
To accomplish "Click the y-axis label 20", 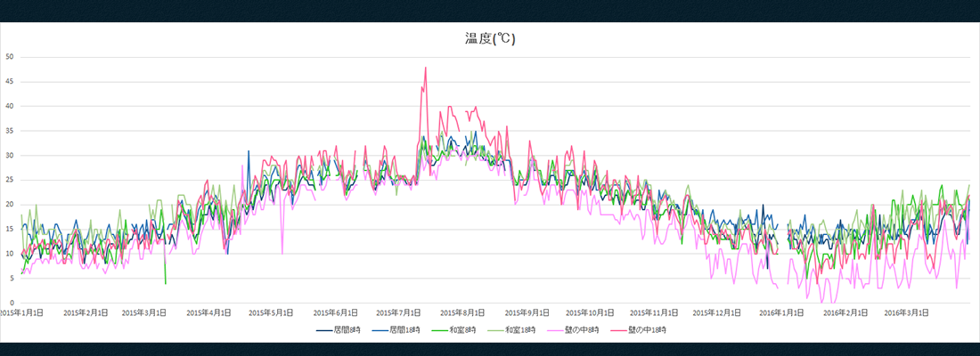I will 10,204.
